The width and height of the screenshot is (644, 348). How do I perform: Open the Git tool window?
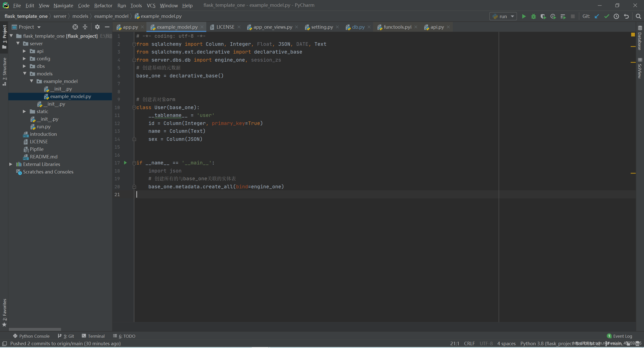pyautogui.click(x=66, y=336)
